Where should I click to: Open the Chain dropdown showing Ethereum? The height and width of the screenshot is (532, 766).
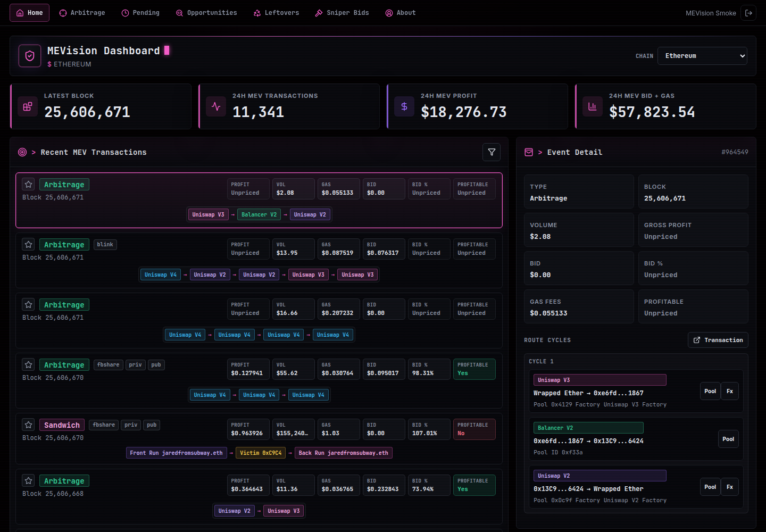click(x=702, y=56)
